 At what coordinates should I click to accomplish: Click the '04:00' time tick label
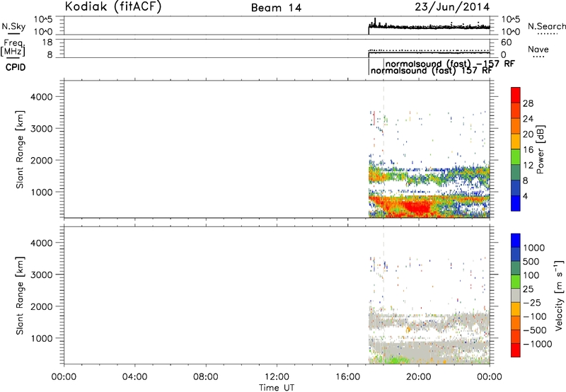pyautogui.click(x=134, y=377)
